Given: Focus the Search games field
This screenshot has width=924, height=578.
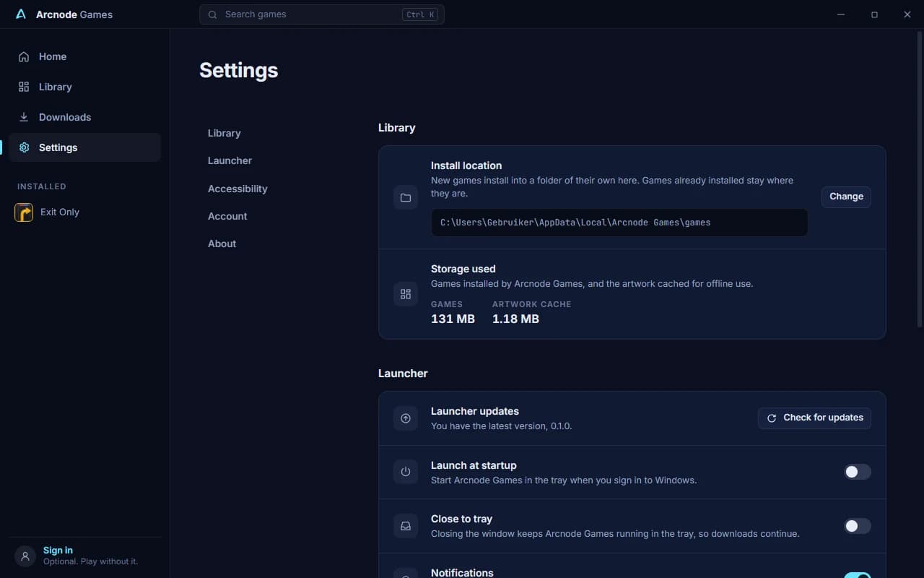Looking at the screenshot, I should click(x=322, y=14).
